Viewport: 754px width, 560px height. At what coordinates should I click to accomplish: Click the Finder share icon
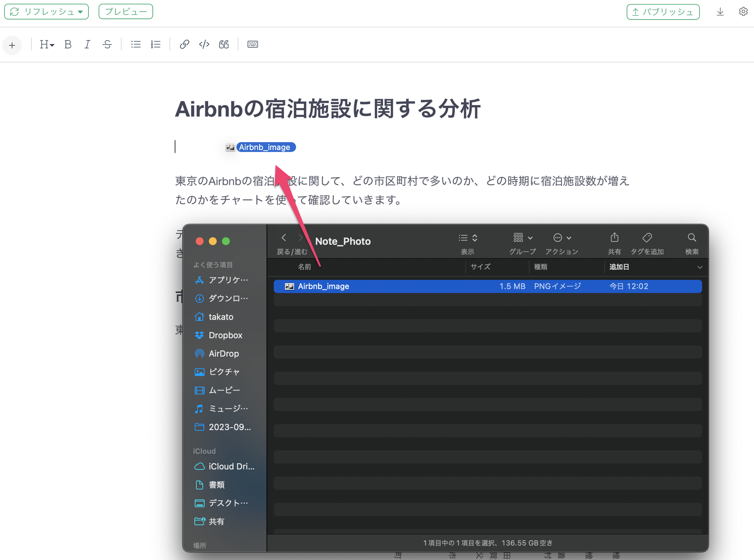[x=614, y=237]
